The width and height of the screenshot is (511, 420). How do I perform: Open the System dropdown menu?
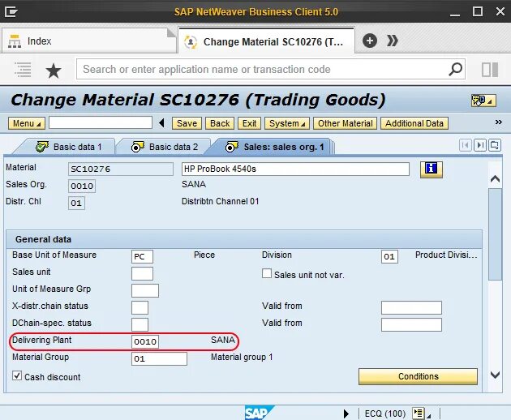pyautogui.click(x=287, y=123)
